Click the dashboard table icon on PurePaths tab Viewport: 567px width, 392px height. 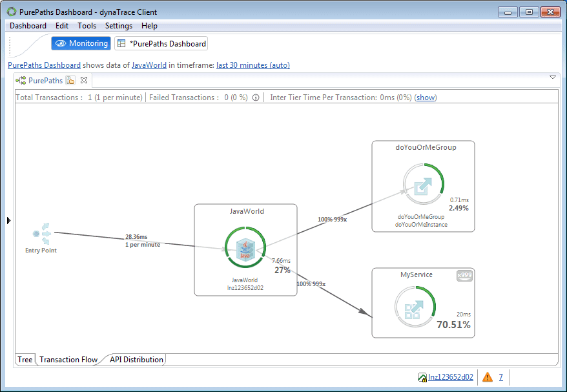point(121,43)
